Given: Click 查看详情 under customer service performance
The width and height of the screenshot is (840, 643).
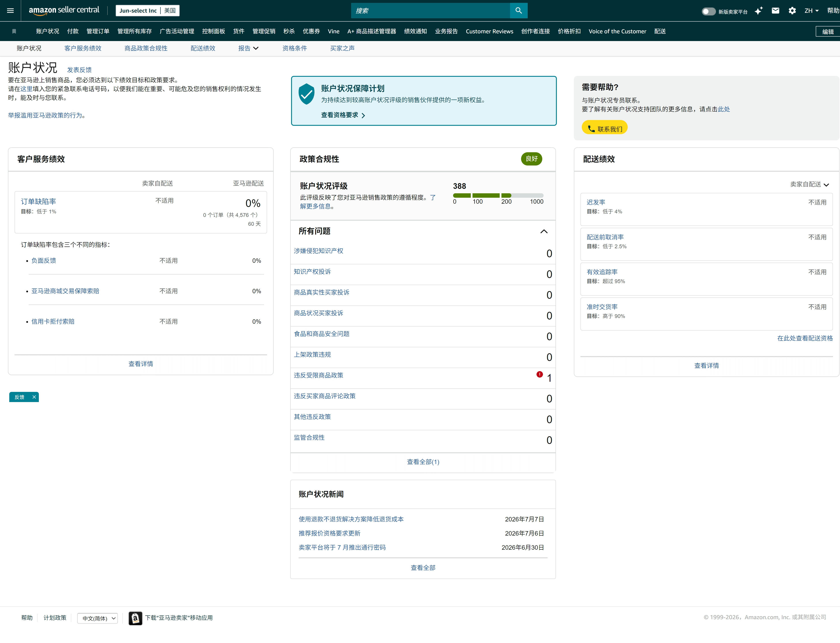Looking at the screenshot, I should [141, 364].
